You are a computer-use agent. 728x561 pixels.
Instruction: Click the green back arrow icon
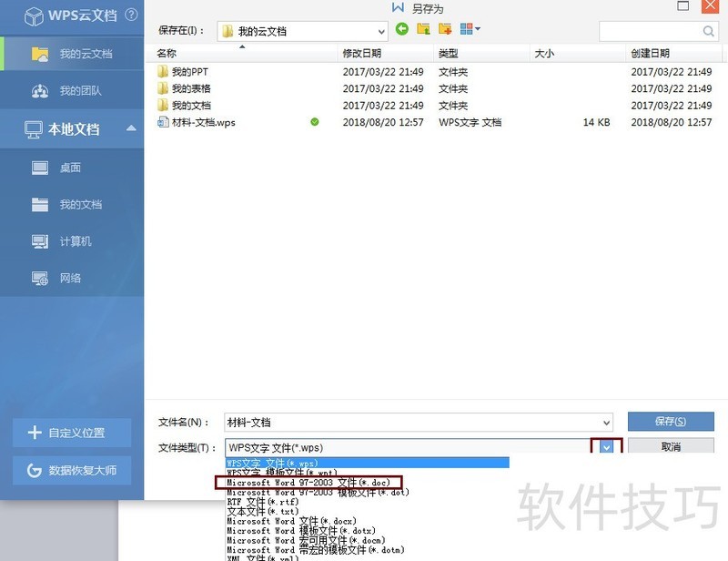click(402, 29)
